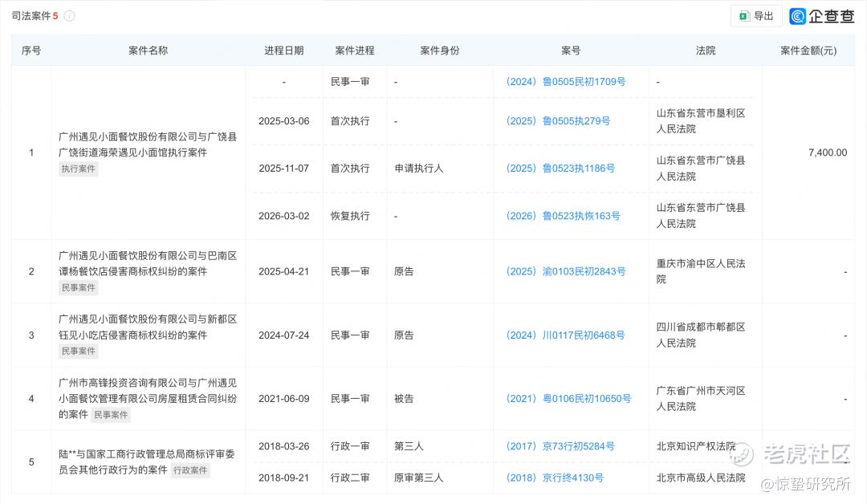Click the info icon beside 司法案件 5
This screenshot has width=867, height=504.
70,16
